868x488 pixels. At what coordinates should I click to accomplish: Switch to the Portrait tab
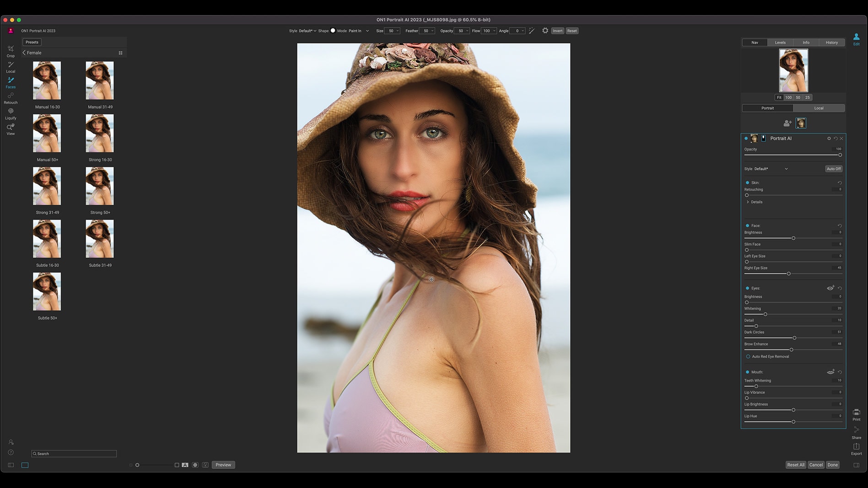tap(767, 108)
